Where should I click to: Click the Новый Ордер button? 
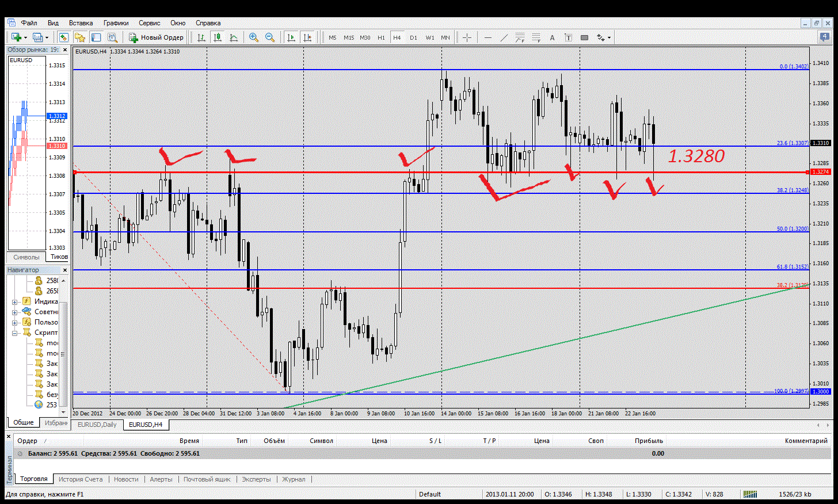(x=156, y=37)
